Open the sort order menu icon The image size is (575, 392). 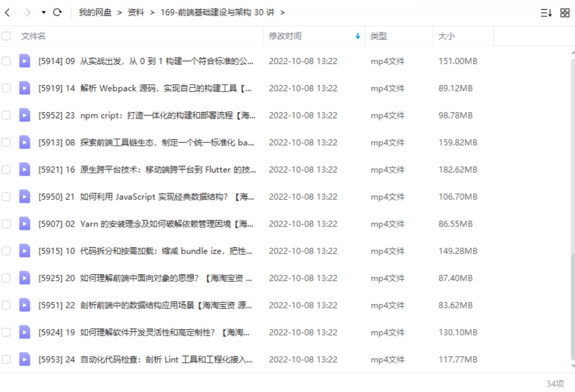(x=546, y=13)
